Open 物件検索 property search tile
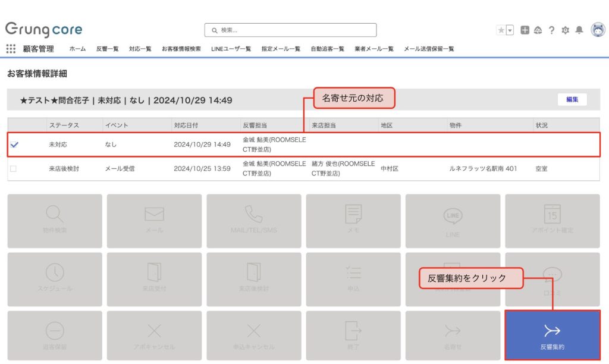 click(x=55, y=220)
